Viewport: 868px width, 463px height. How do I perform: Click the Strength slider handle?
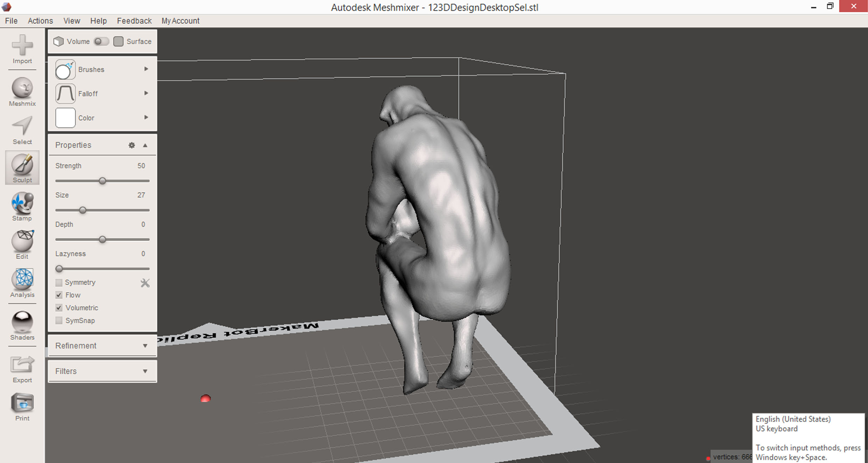pyautogui.click(x=102, y=181)
